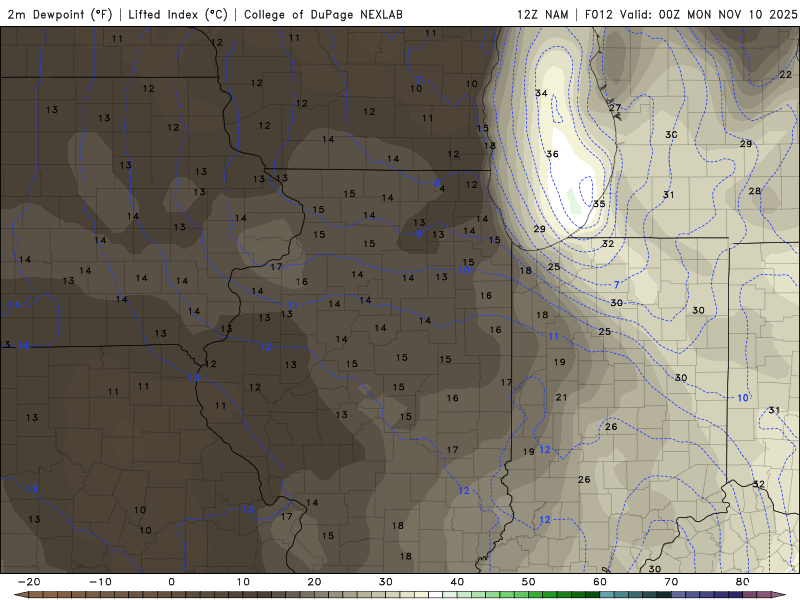
Task: Click the "Lifted Index (°C)" title text
Action: [178, 14]
